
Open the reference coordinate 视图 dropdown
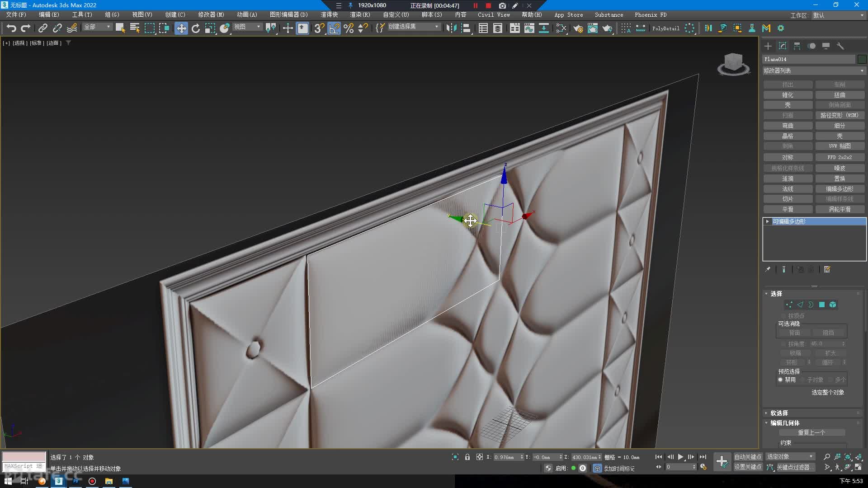coord(247,27)
